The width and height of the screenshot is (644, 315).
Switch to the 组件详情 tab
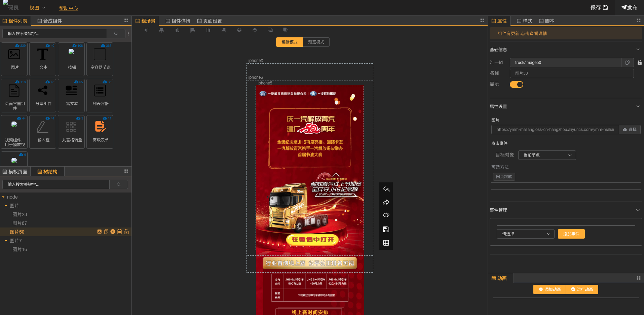[x=178, y=21]
